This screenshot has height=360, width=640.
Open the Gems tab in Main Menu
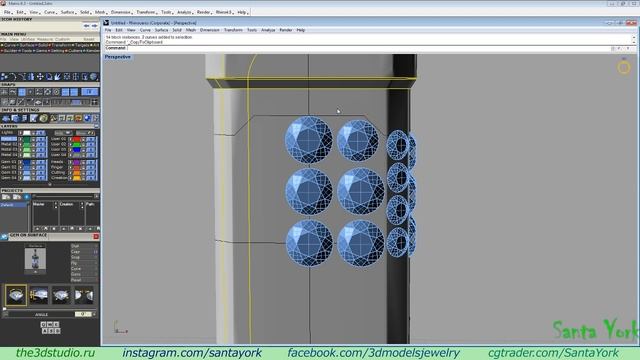(40, 51)
